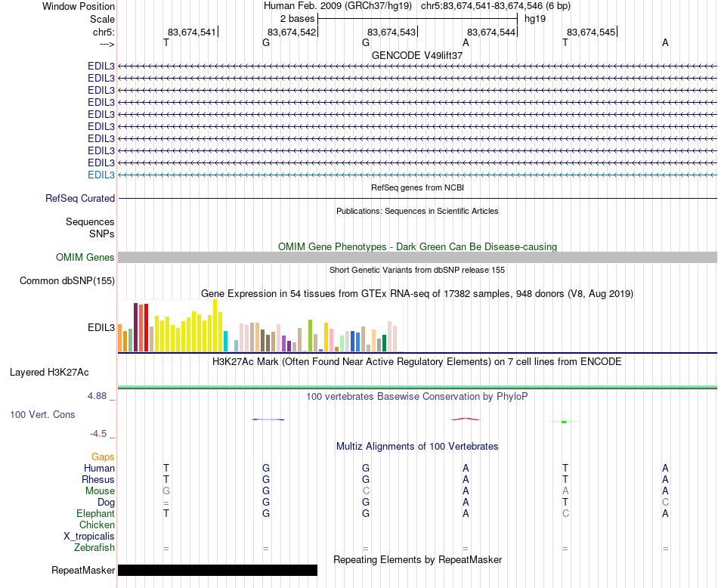The image size is (718, 588).
Task: Open 'Repeating Elements by RepeatMasker' title
Action: tap(417, 560)
